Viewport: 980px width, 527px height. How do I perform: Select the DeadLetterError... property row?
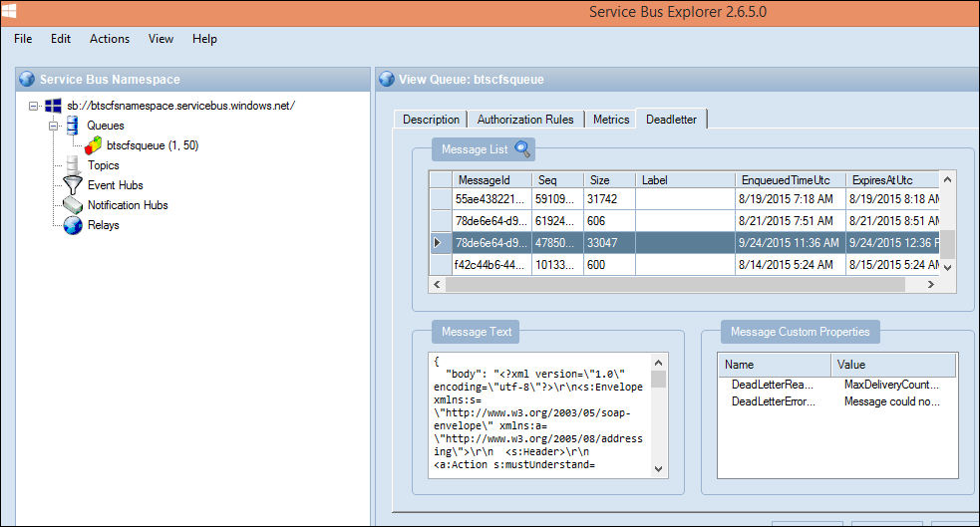837,401
